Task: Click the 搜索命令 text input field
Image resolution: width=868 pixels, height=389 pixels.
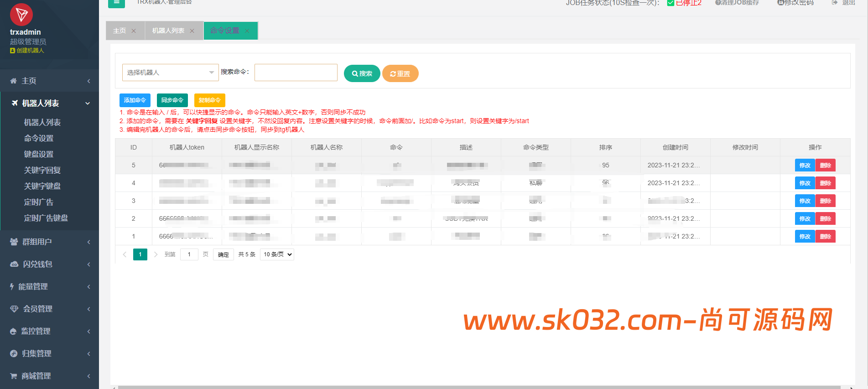Action: click(x=296, y=73)
